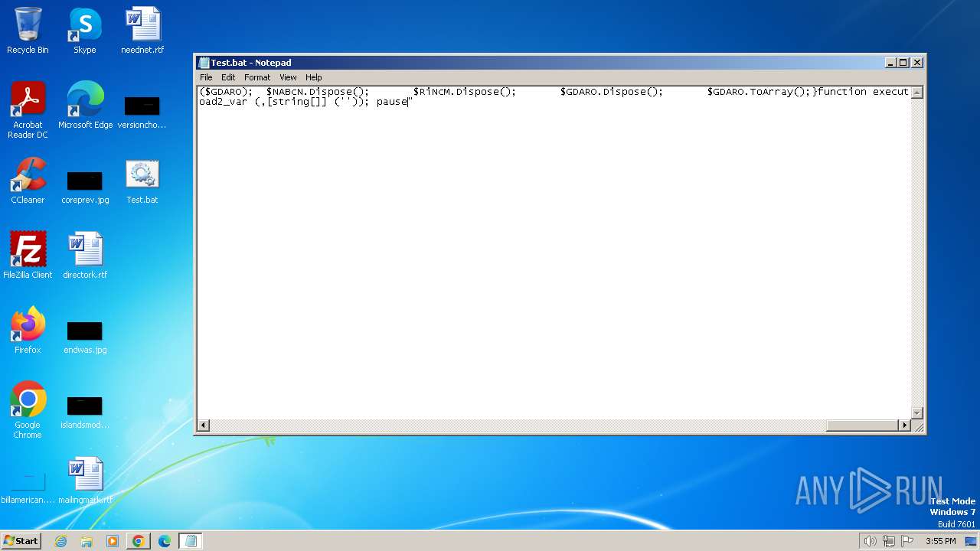Screen dimensions: 980x551
Task: Click the Notepad title bar icon
Action: (x=204, y=63)
